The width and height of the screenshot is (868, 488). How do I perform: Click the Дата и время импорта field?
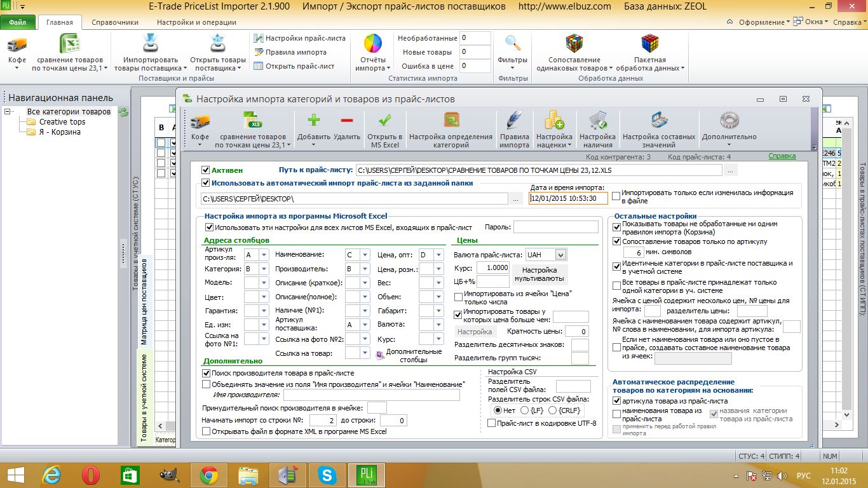(569, 198)
